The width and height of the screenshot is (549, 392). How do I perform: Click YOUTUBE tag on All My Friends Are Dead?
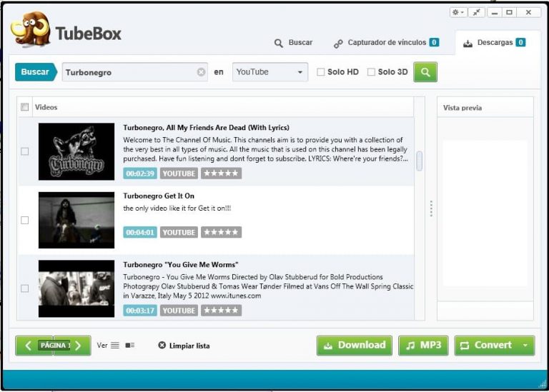click(179, 173)
